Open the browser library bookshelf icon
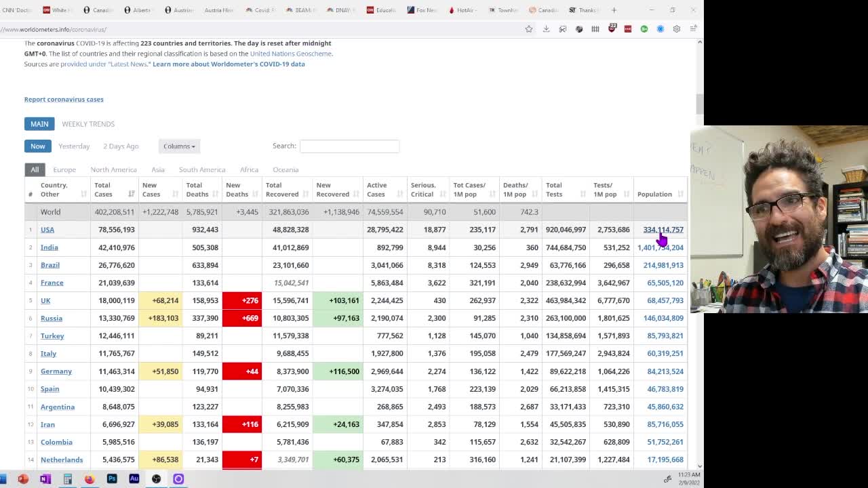The height and width of the screenshot is (488, 868). [595, 29]
